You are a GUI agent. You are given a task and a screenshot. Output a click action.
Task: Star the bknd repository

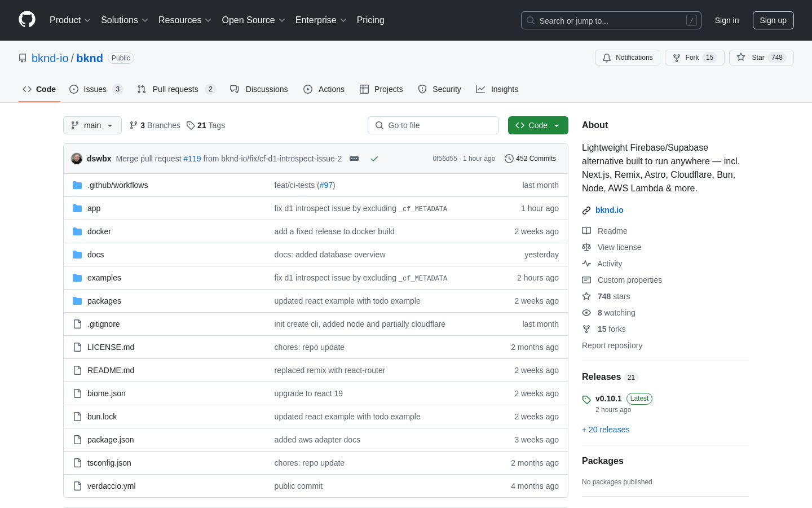761,58
